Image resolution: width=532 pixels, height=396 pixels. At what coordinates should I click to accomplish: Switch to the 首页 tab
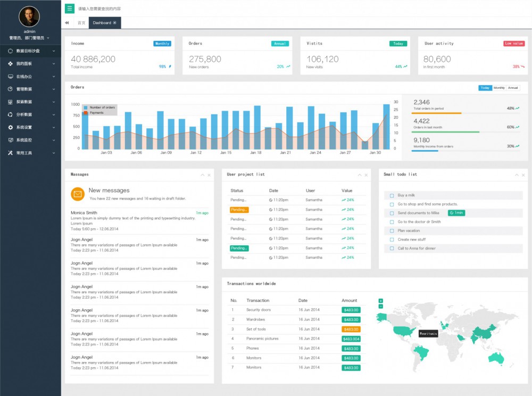[81, 23]
